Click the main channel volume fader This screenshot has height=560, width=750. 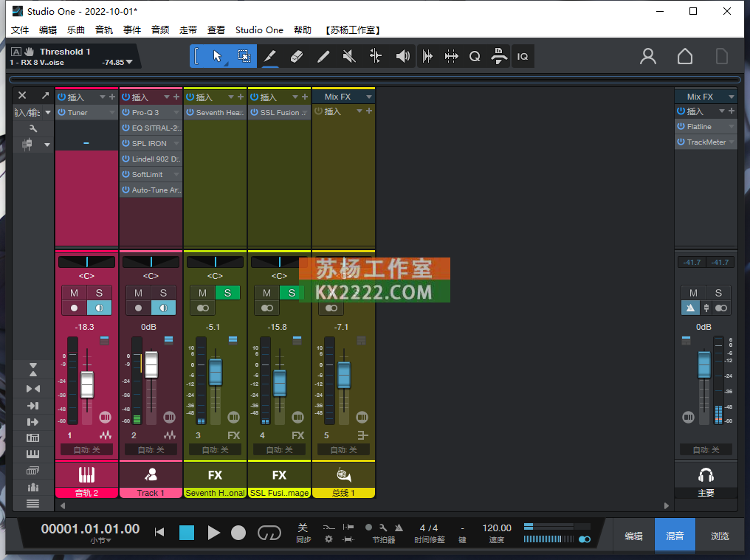[x=704, y=364]
